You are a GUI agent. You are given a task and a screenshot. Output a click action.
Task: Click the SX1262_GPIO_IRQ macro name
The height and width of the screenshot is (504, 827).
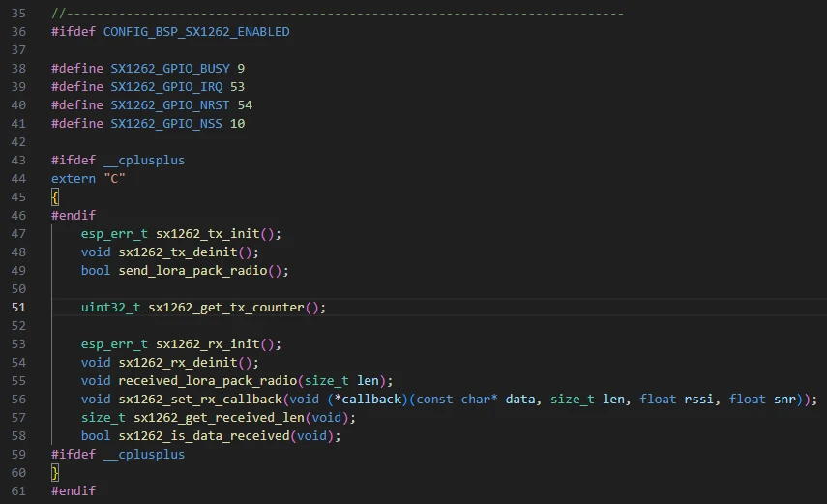coord(165,87)
